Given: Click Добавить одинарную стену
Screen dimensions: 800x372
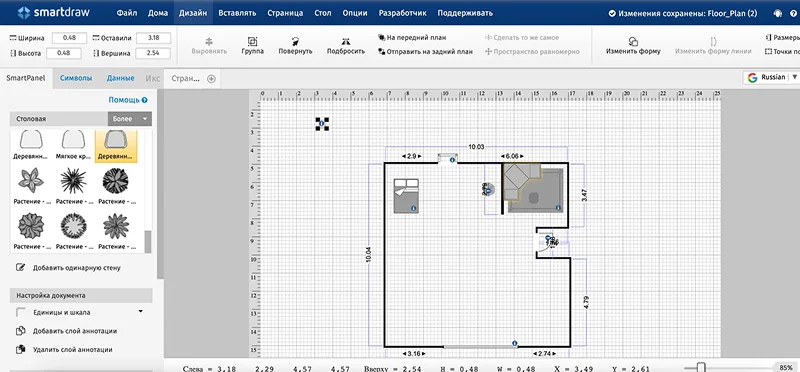Looking at the screenshot, I should (x=69, y=267).
